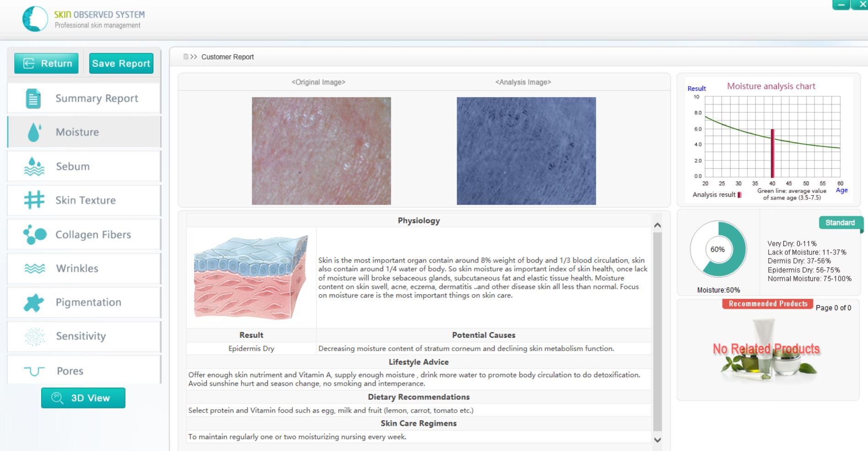Click the Standard label button
This screenshot has height=451, width=868.
click(x=840, y=223)
